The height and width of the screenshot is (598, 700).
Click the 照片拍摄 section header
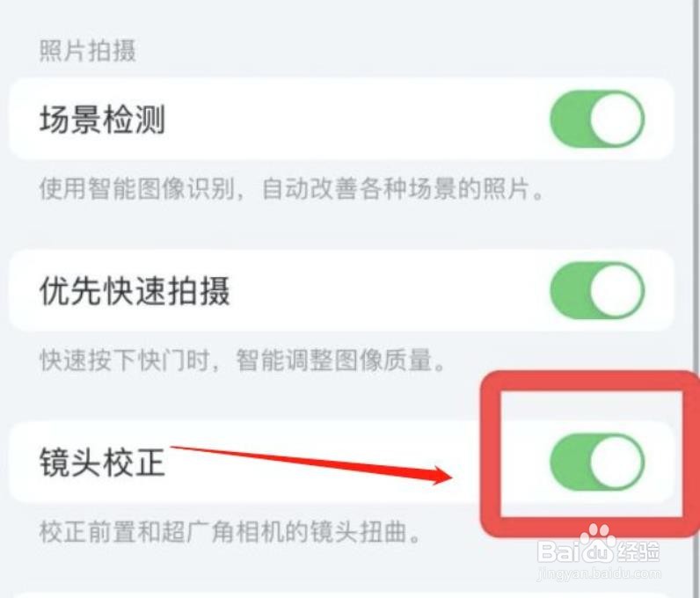tap(88, 50)
